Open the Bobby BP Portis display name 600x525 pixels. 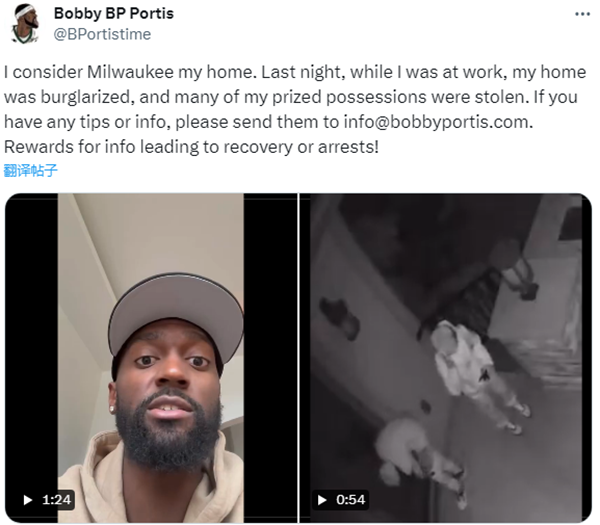114,14
